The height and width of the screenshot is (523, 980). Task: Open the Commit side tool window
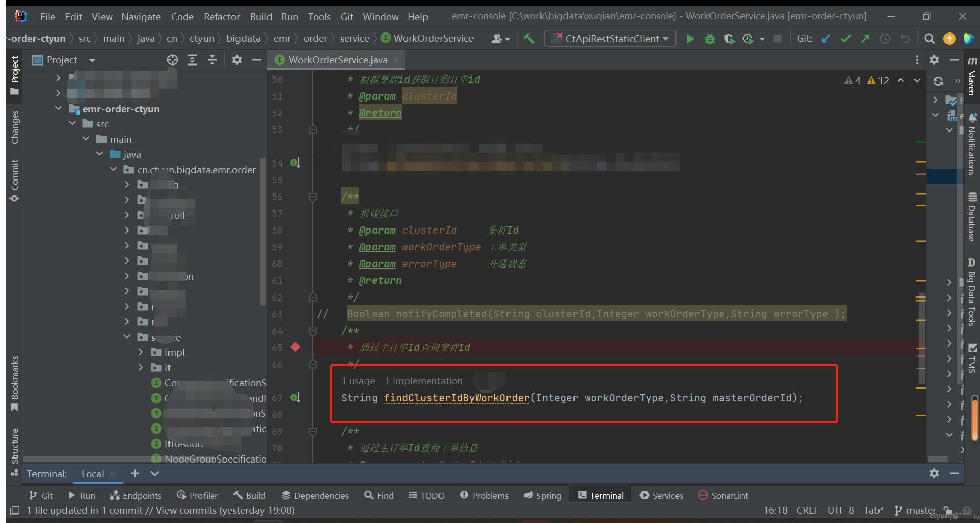click(x=14, y=180)
